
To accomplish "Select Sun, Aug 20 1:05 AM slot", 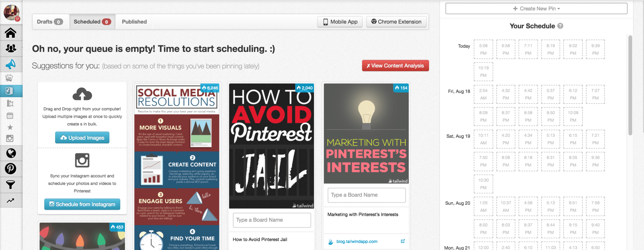I will tap(483, 207).
